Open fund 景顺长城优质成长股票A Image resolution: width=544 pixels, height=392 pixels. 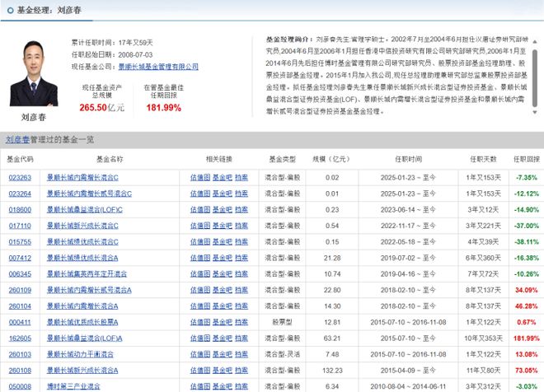(82, 322)
